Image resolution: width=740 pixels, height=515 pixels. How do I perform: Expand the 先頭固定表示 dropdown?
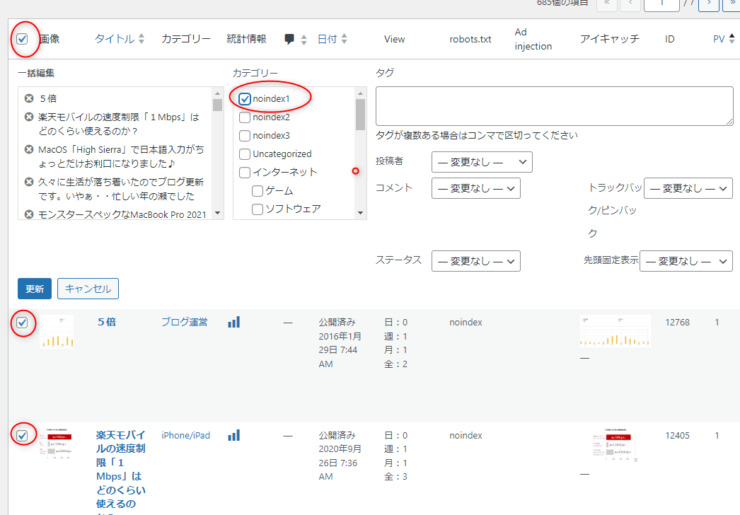(x=686, y=261)
